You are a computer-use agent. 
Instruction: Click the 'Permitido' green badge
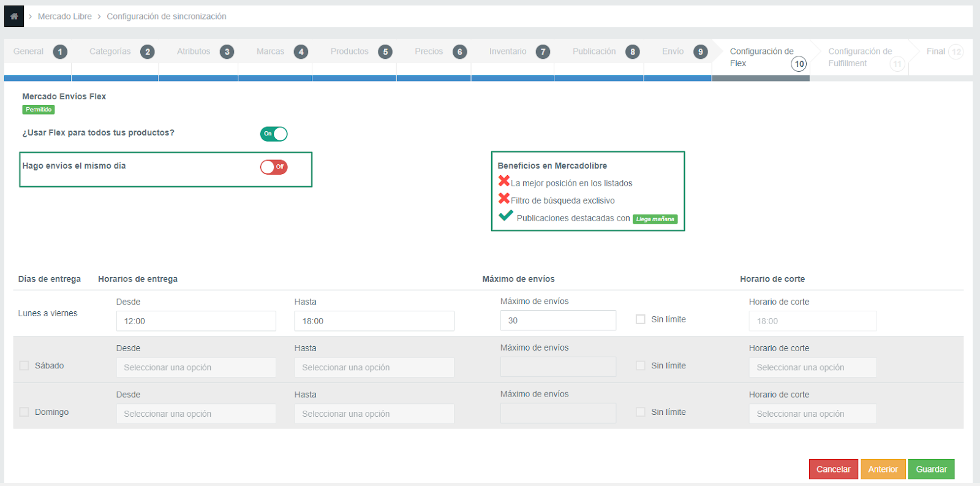39,110
